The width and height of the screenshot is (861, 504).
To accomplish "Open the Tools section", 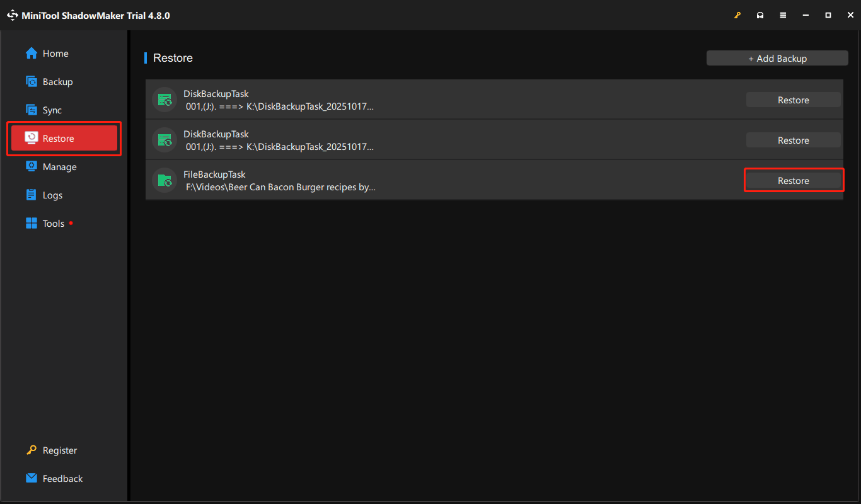I will (x=54, y=224).
